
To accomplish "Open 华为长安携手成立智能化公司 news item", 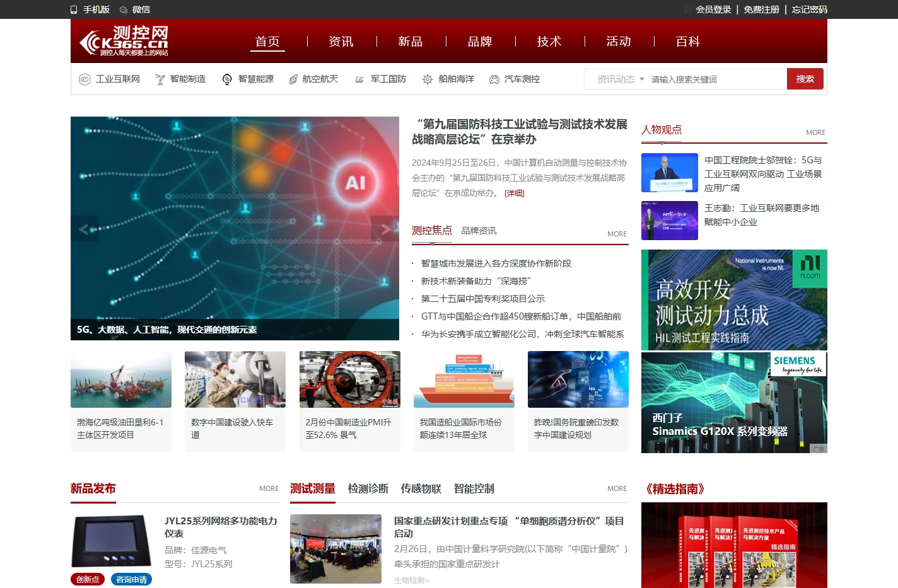I will (523, 334).
